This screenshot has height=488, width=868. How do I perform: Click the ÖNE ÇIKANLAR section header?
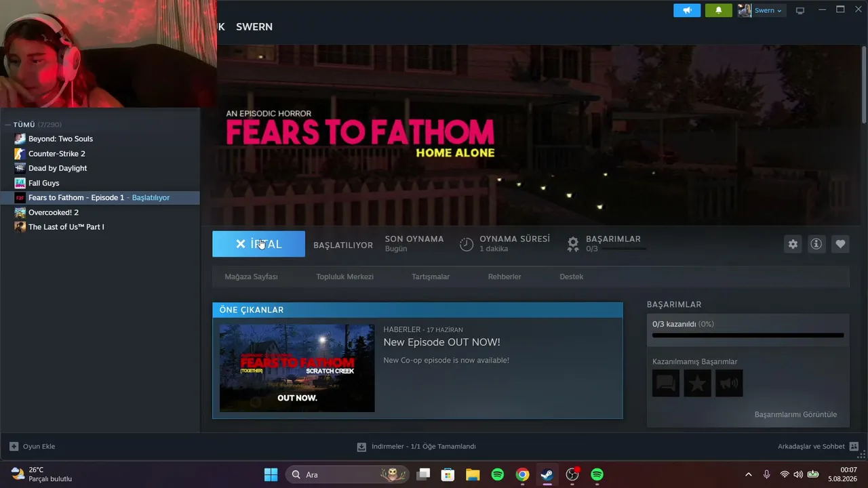point(417,310)
